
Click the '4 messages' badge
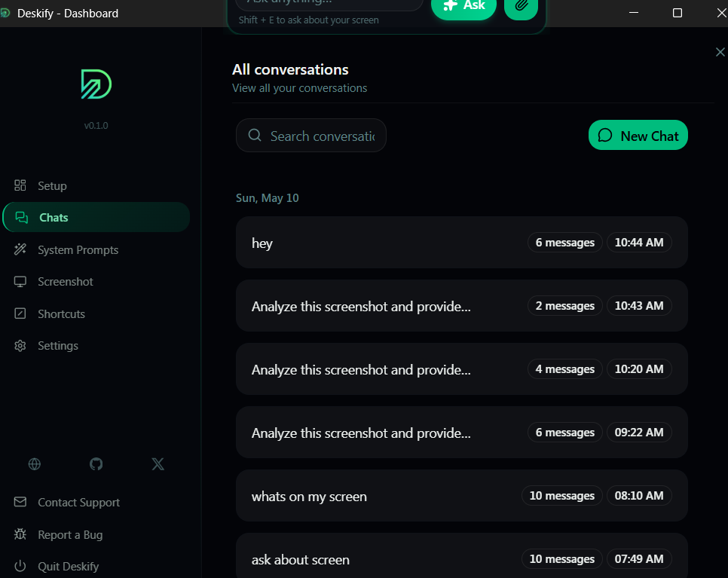564,369
